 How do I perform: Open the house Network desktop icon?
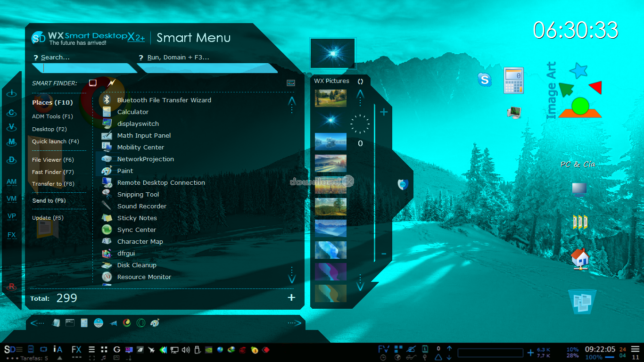click(580, 259)
